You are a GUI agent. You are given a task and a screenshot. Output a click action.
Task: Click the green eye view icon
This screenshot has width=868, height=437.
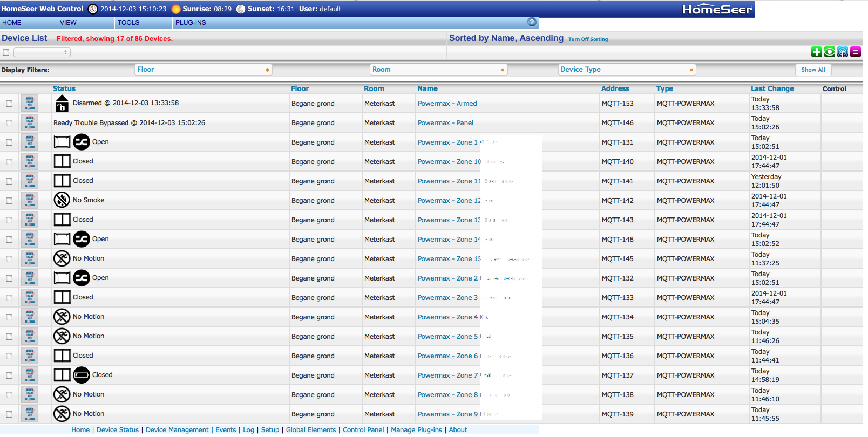pos(830,52)
